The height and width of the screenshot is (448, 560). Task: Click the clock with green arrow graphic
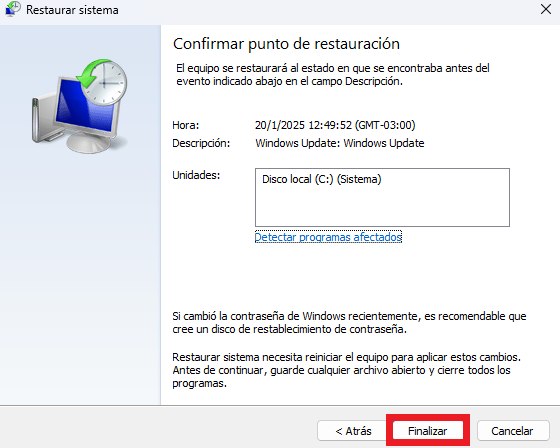coord(103,81)
